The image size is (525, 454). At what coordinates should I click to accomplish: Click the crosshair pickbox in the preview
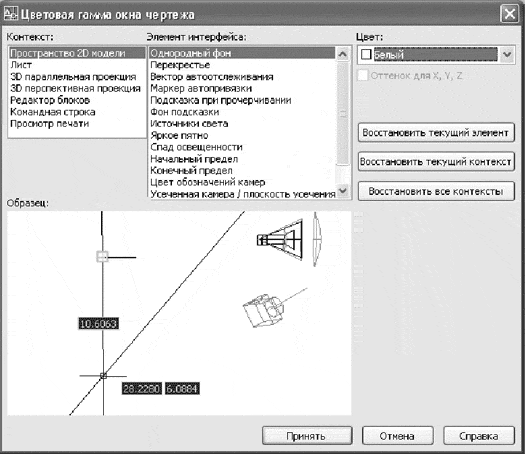[x=103, y=376]
